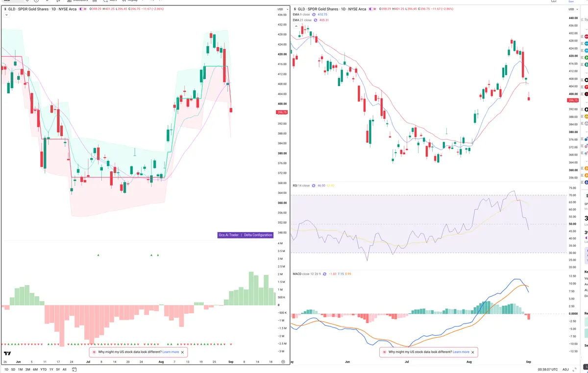Click the maximize chart icon beside ADJ
588x373 pixels.
[x=574, y=370]
